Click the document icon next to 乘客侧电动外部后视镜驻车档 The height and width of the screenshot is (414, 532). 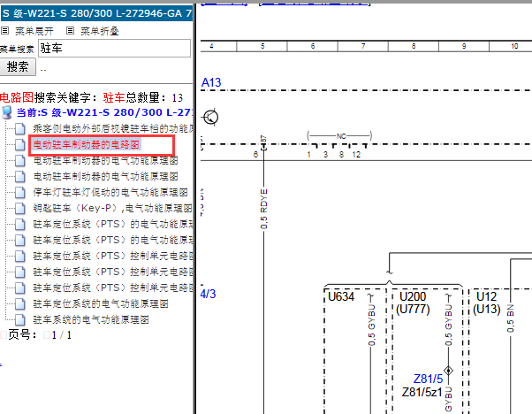pos(20,129)
